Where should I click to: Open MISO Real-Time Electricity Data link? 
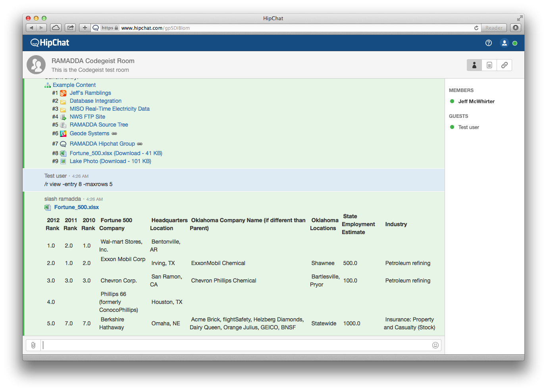click(x=110, y=109)
